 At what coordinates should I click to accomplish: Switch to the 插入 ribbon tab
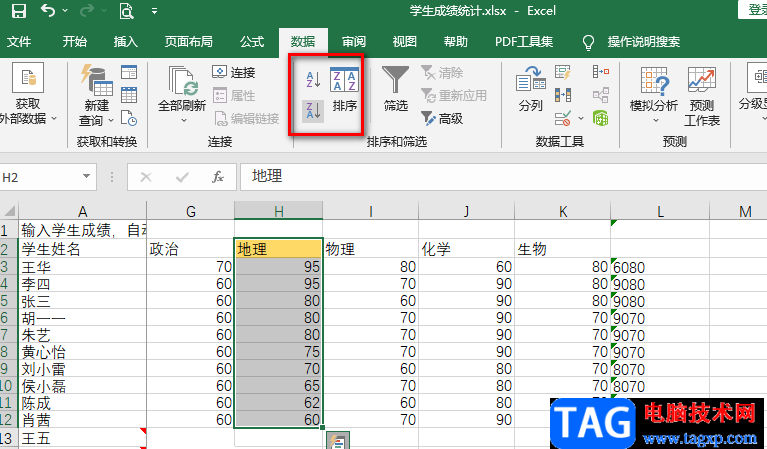[125, 42]
